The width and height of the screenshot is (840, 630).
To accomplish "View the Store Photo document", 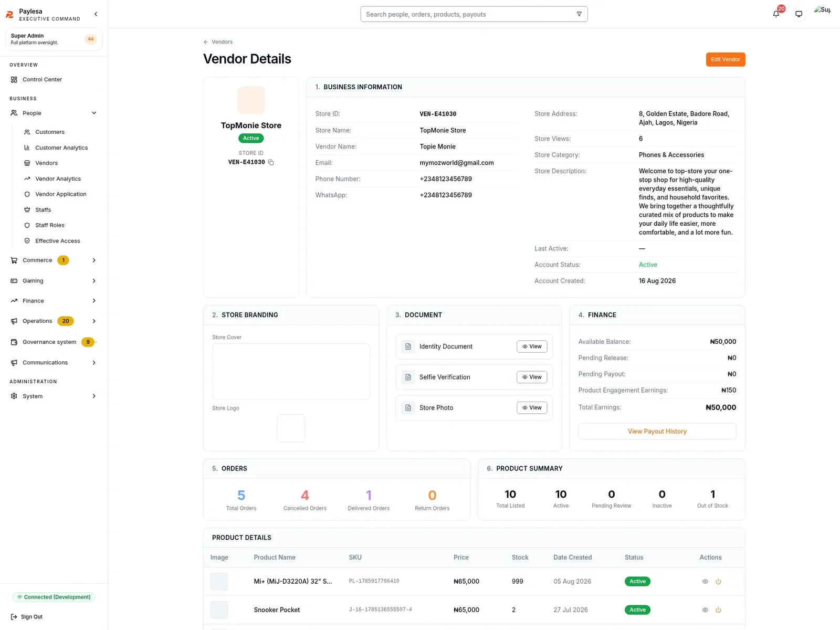I will tap(532, 408).
